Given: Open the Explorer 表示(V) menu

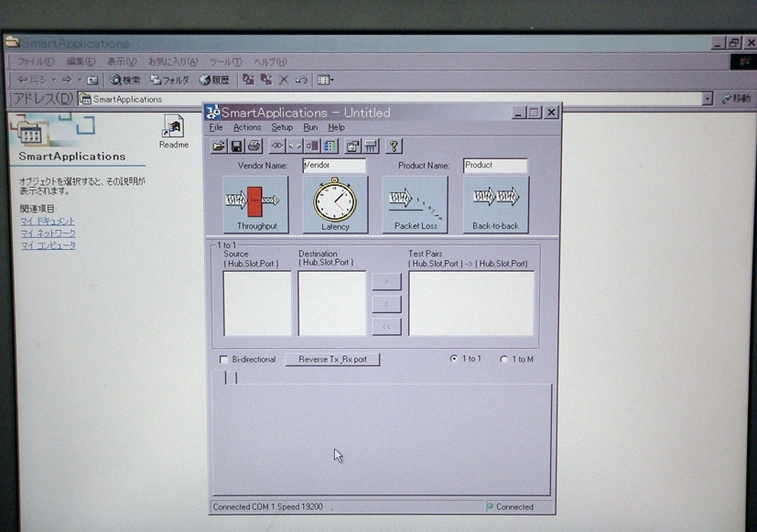Looking at the screenshot, I should point(122,61).
